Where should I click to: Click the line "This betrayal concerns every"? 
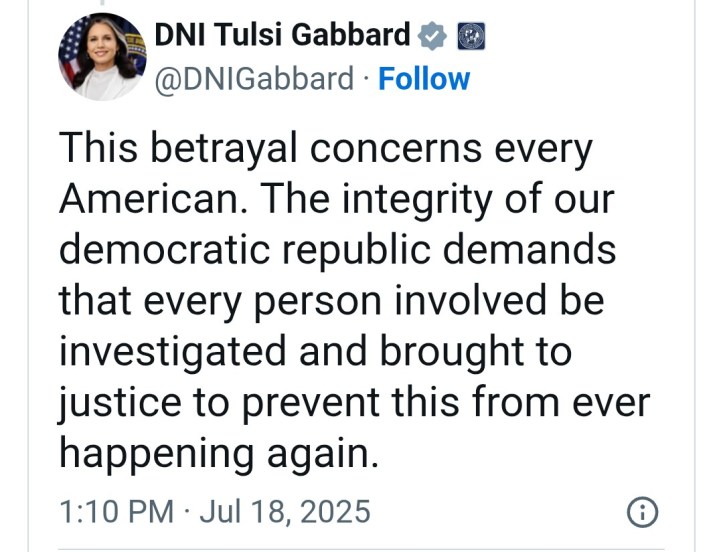point(326,149)
